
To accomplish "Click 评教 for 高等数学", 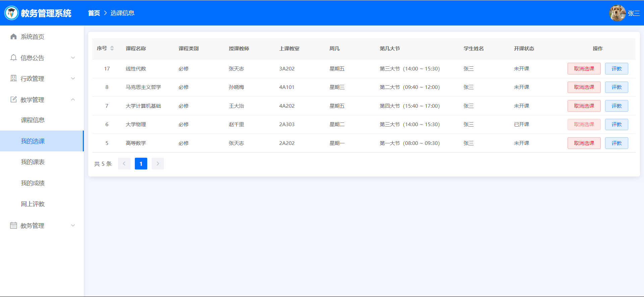I will click(616, 143).
